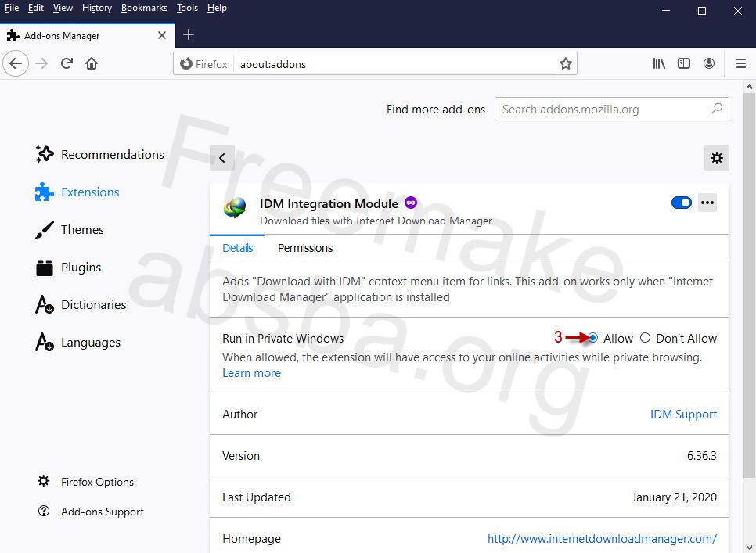Open the Firefox Account icon
The image size is (756, 553).
click(709, 63)
